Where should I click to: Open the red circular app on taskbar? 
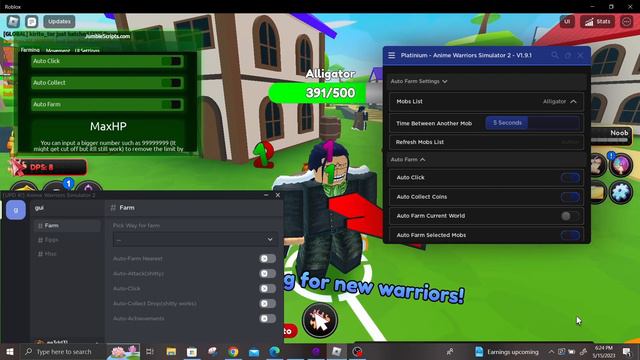pyautogui.click(x=358, y=351)
